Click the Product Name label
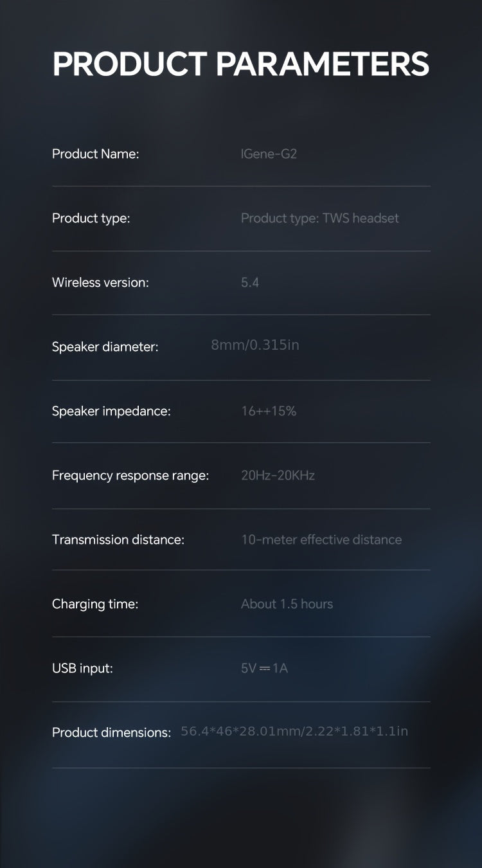 95,154
